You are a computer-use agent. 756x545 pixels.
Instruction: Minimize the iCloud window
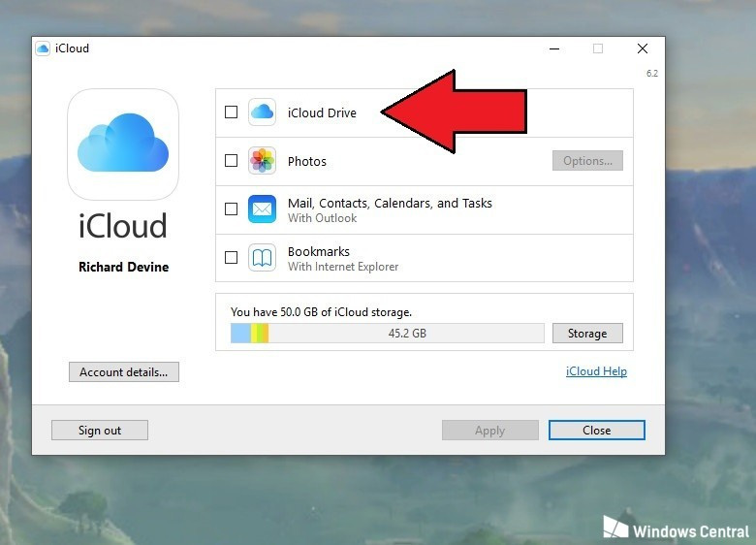point(554,48)
